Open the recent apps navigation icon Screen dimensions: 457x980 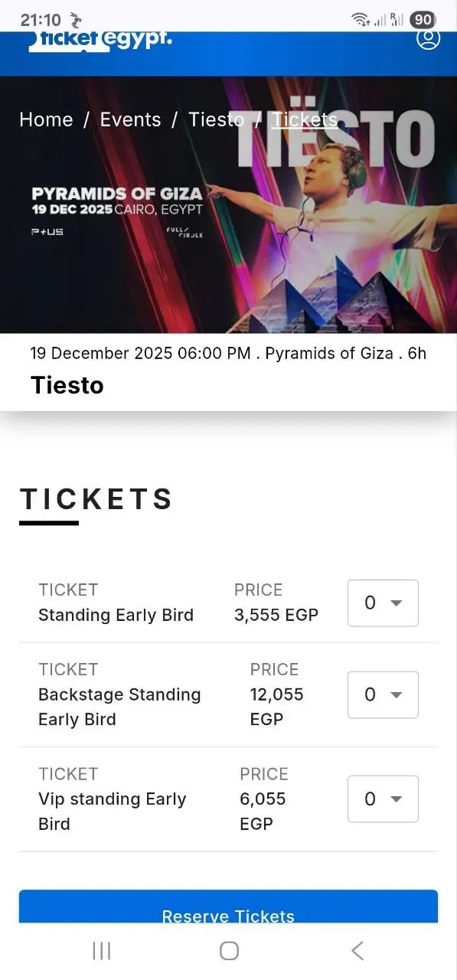[101, 949]
